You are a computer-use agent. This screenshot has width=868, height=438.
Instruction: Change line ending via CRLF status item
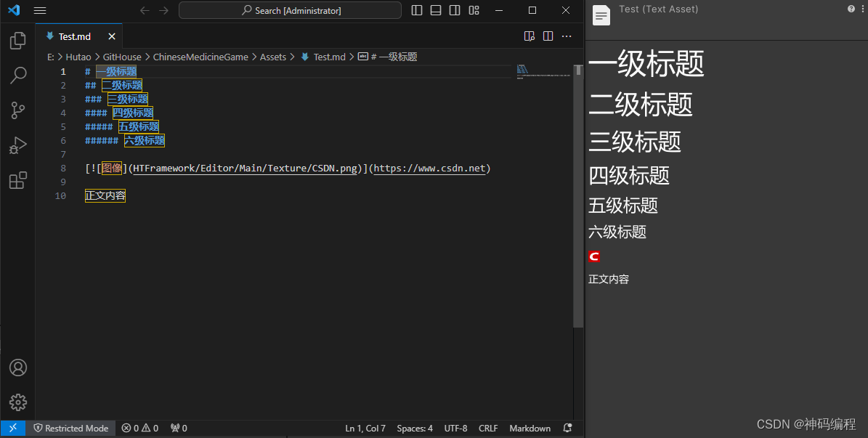click(x=488, y=428)
